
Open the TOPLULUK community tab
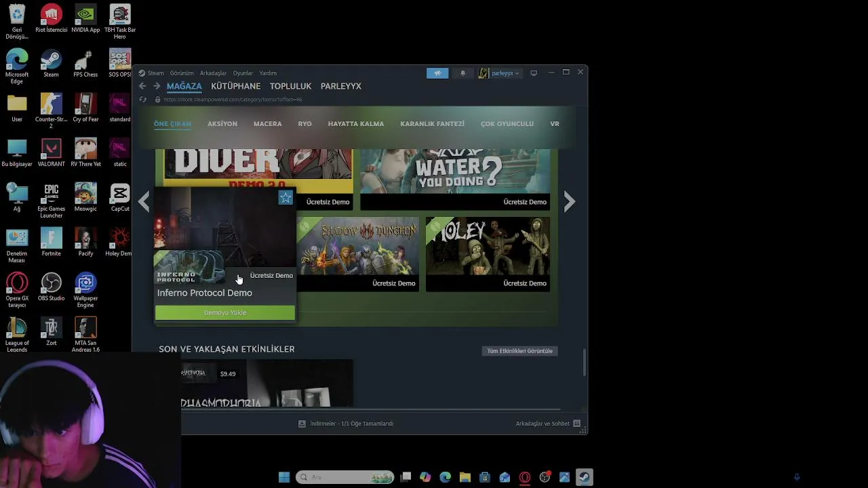290,86
